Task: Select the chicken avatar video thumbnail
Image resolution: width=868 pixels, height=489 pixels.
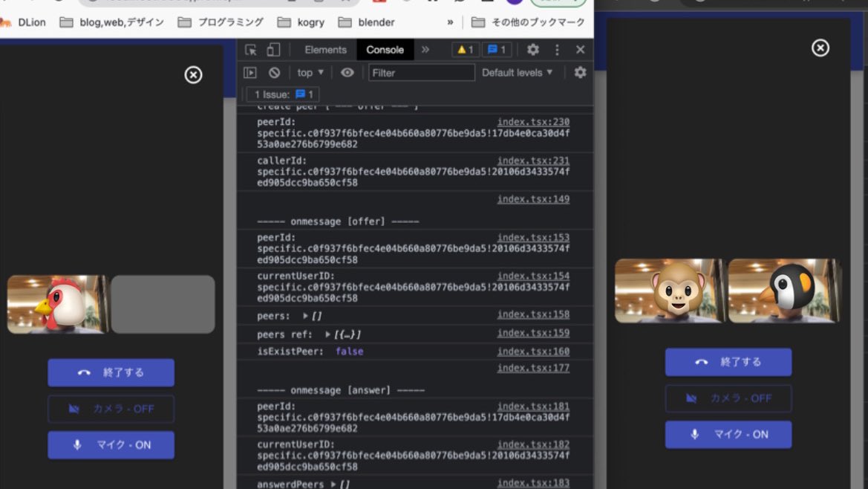Action: coord(58,304)
